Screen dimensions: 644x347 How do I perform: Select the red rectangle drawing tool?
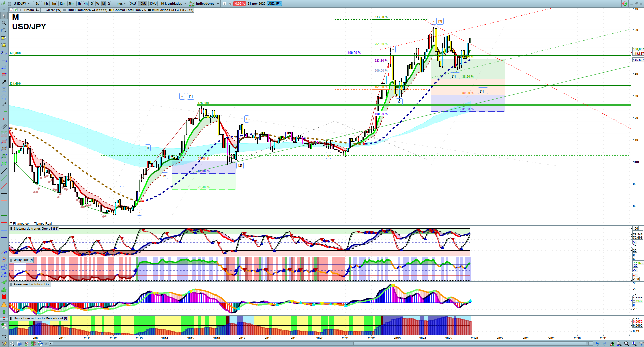coord(4,75)
